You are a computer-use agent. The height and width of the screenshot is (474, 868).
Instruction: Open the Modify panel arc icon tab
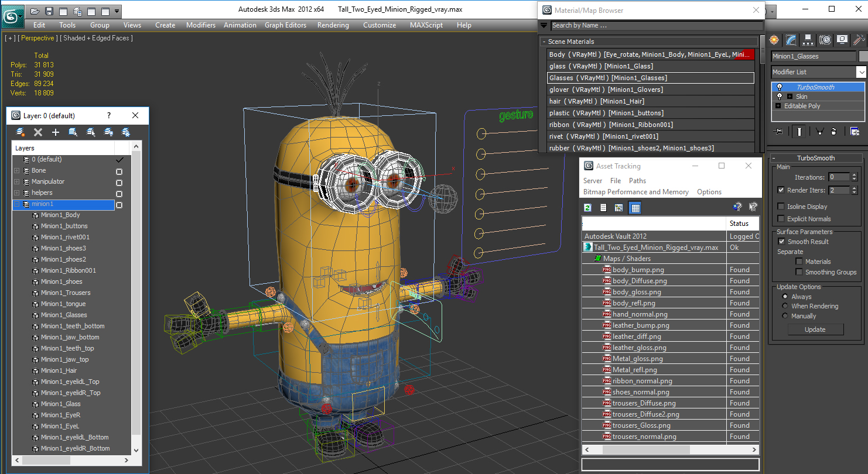point(791,40)
